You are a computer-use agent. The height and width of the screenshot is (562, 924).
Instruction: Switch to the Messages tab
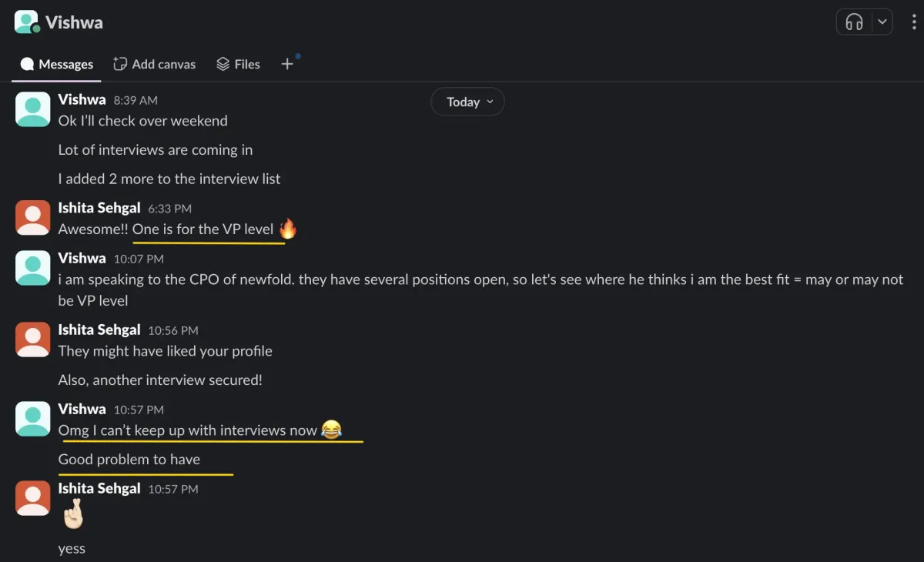(57, 65)
